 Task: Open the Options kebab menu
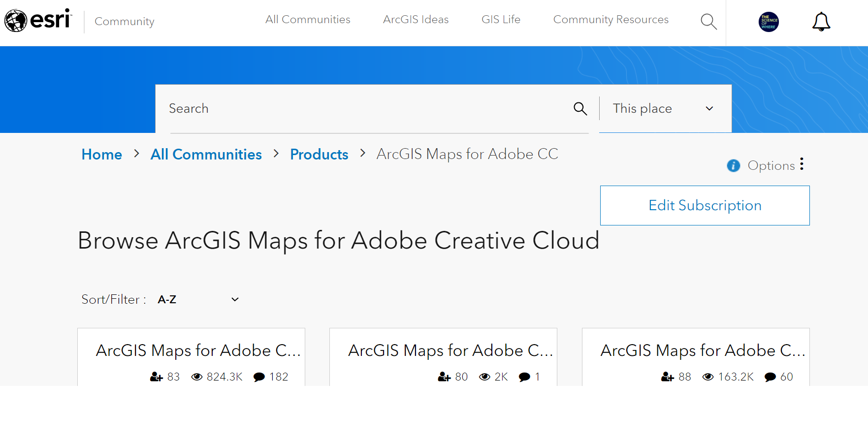tap(802, 164)
